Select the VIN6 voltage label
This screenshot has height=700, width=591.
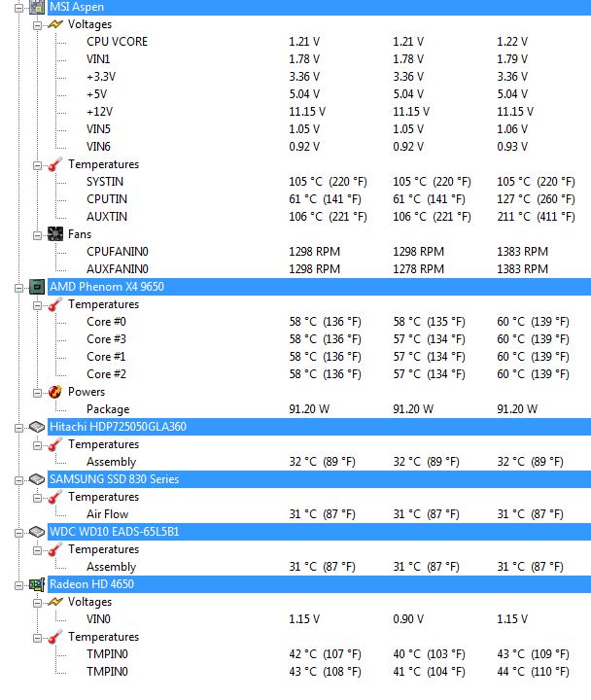(x=98, y=147)
